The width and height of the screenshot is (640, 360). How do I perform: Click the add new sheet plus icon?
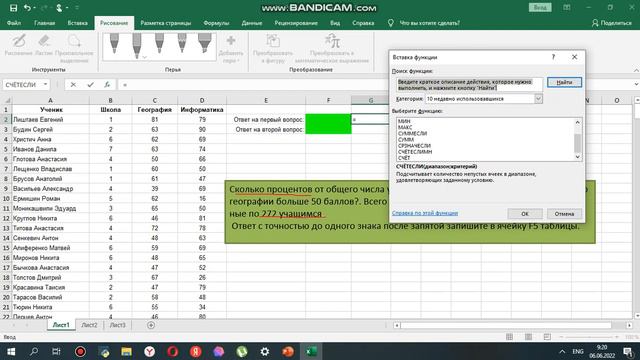151,325
